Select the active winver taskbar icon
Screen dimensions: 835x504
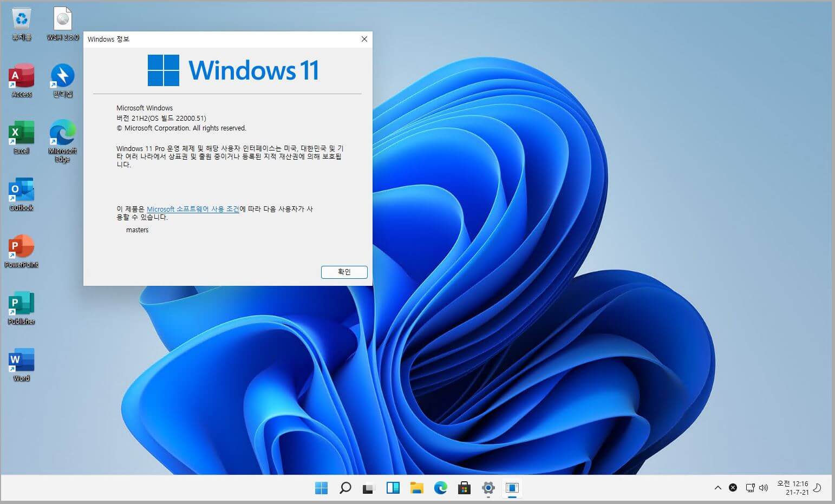coord(512,488)
